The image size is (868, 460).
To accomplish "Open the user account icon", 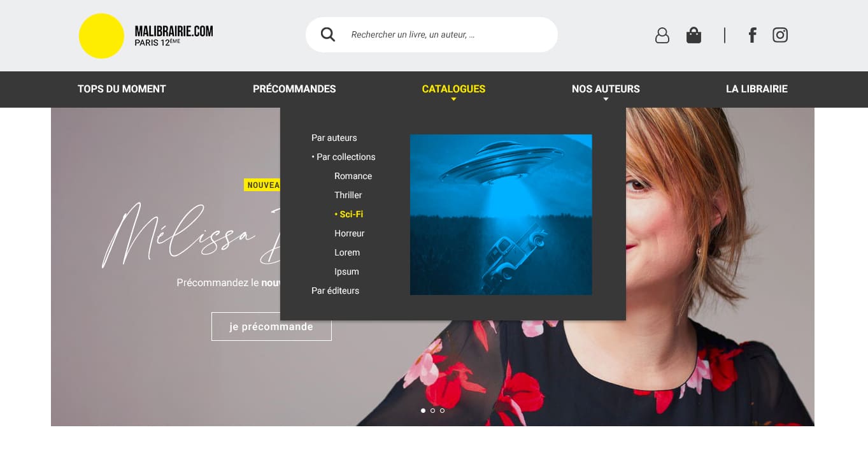I will (662, 35).
